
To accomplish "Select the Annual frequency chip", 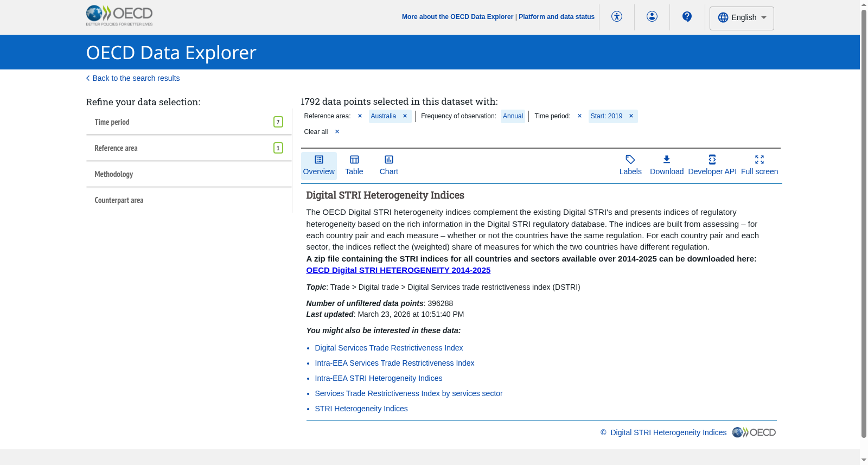I will tap(513, 116).
